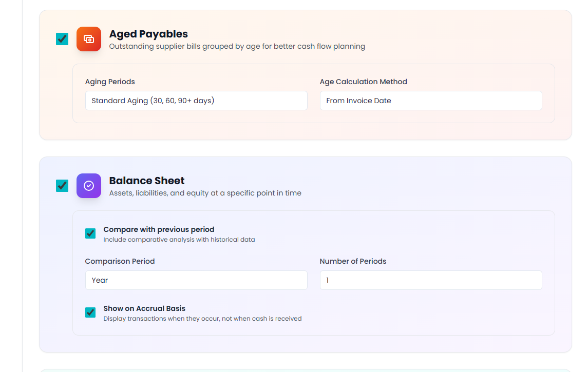Click the Aging Periods label
The width and height of the screenshot is (588, 372).
[110, 82]
